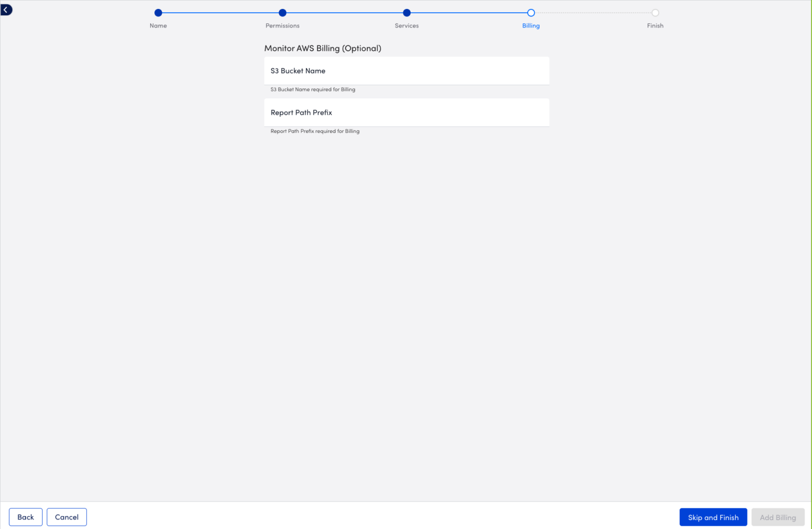Click the Skip and Finish button

pos(713,517)
